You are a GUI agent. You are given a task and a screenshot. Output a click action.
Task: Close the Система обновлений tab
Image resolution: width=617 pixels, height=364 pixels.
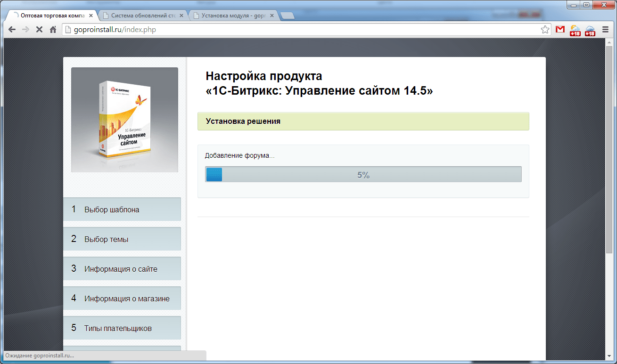181,15
